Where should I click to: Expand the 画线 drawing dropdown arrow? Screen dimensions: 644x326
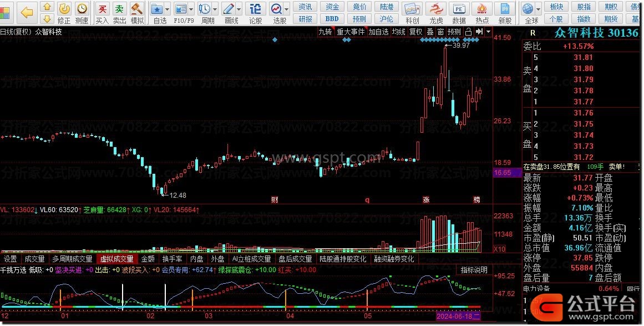click(239, 9)
